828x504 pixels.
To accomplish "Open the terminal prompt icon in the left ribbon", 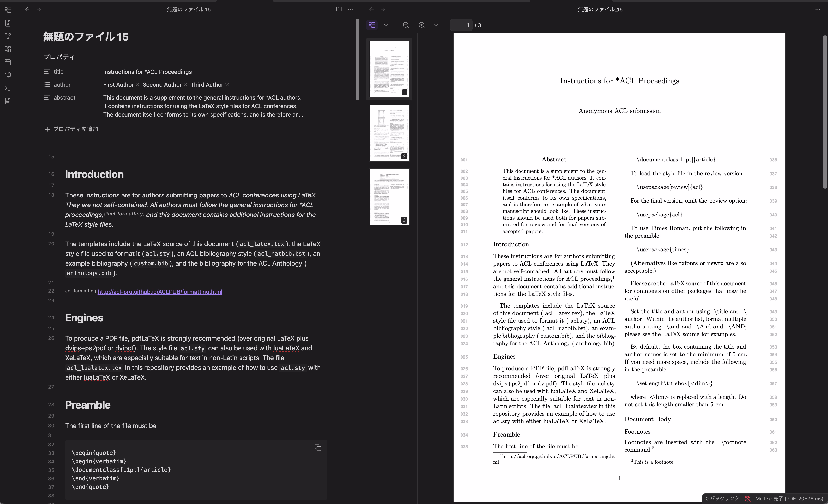I will click(8, 88).
